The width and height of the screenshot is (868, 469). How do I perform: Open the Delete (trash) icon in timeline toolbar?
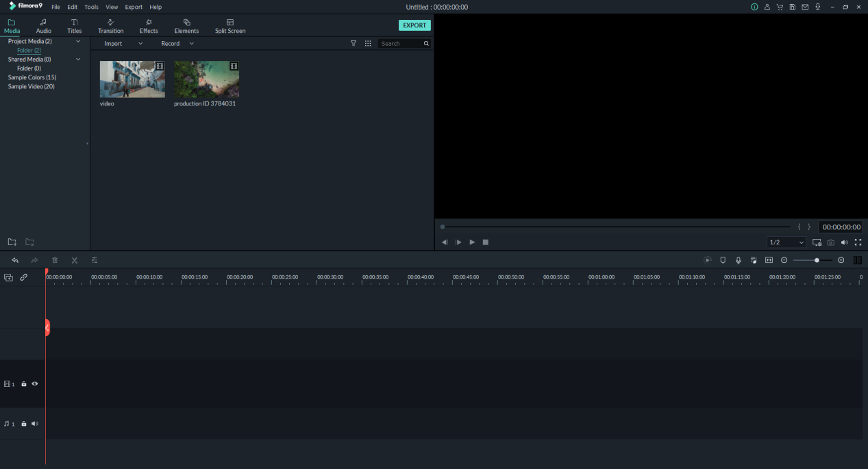(55, 260)
